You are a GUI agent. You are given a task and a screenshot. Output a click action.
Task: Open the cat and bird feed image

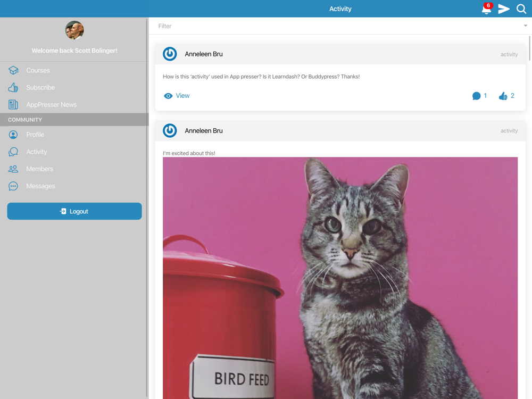[x=340, y=278]
